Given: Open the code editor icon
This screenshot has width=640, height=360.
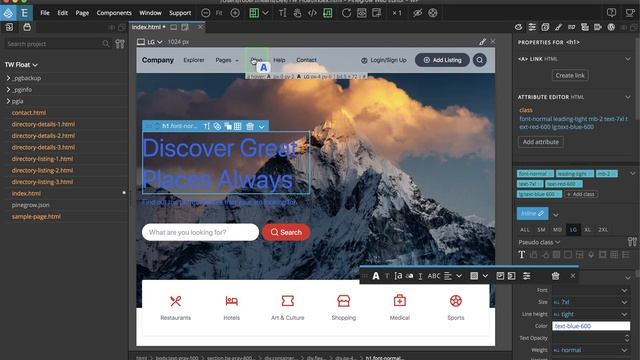Looking at the screenshot, I should [312, 13].
